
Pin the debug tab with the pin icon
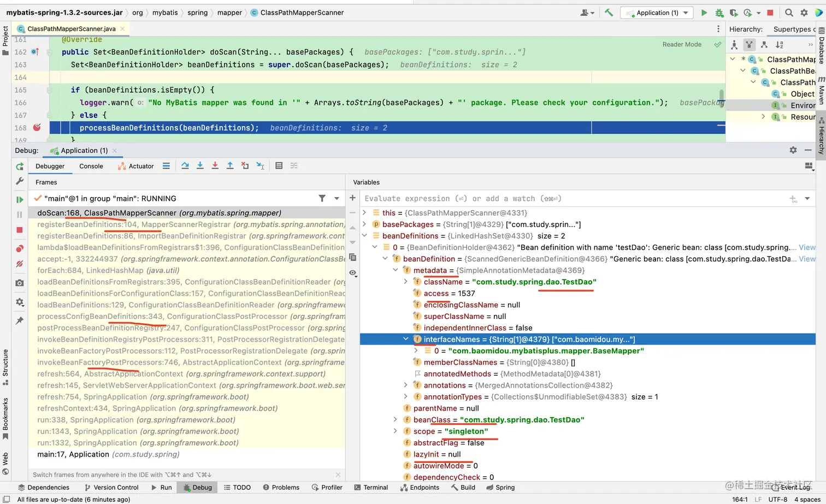(20, 321)
